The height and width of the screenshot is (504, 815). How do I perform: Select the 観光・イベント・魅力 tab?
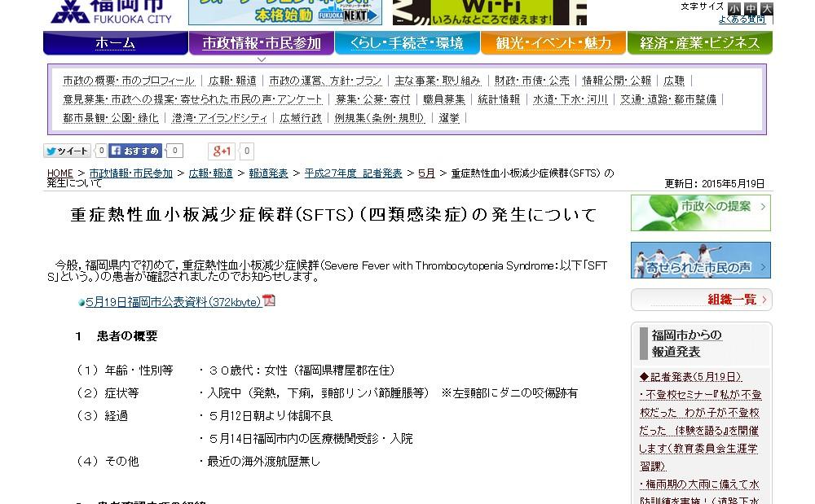pos(552,43)
